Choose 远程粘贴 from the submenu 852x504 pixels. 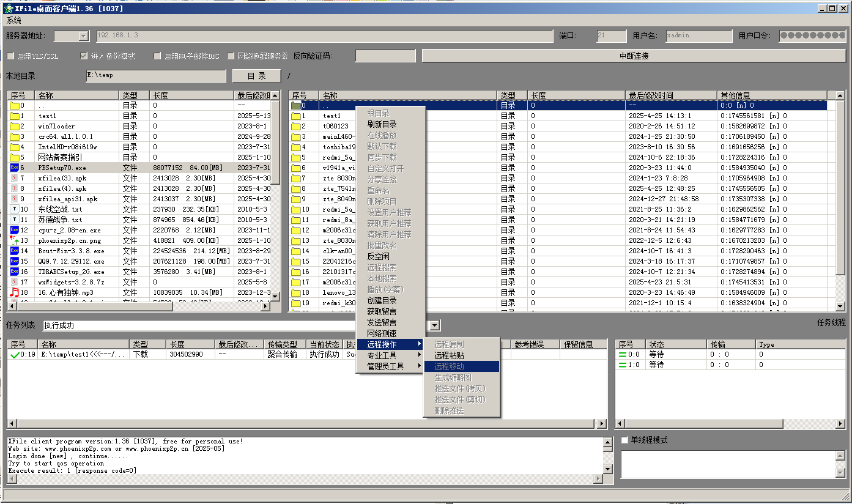coord(449,355)
